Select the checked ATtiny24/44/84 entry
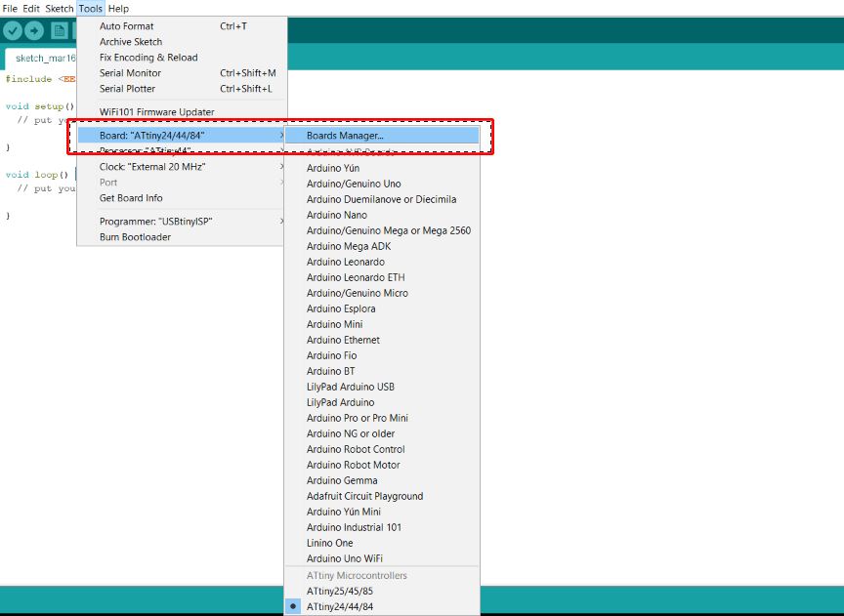844x616 pixels. pos(382,606)
